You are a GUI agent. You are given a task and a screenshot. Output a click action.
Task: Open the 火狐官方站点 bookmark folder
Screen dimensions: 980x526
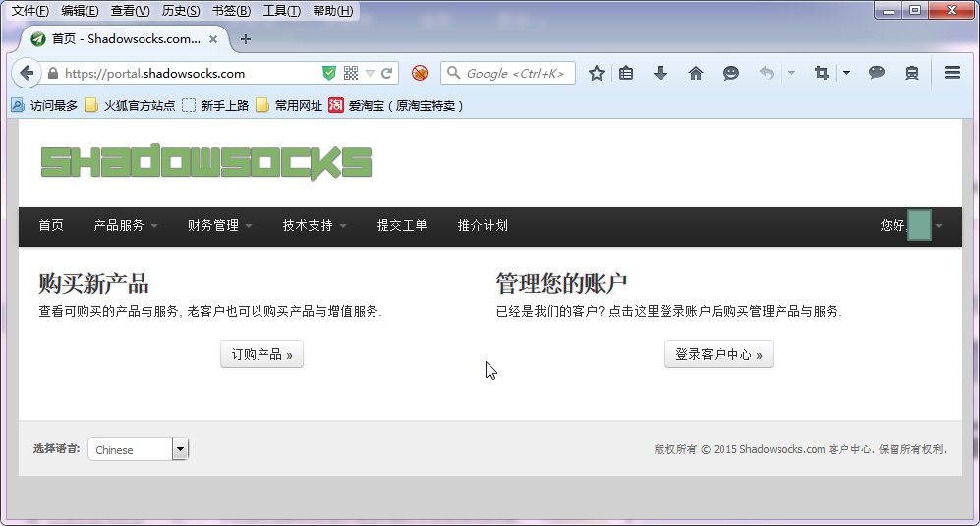click(130, 106)
